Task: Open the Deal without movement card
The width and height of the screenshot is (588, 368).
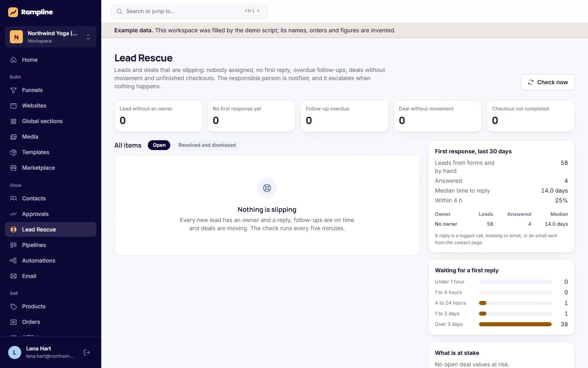Action: point(438,116)
